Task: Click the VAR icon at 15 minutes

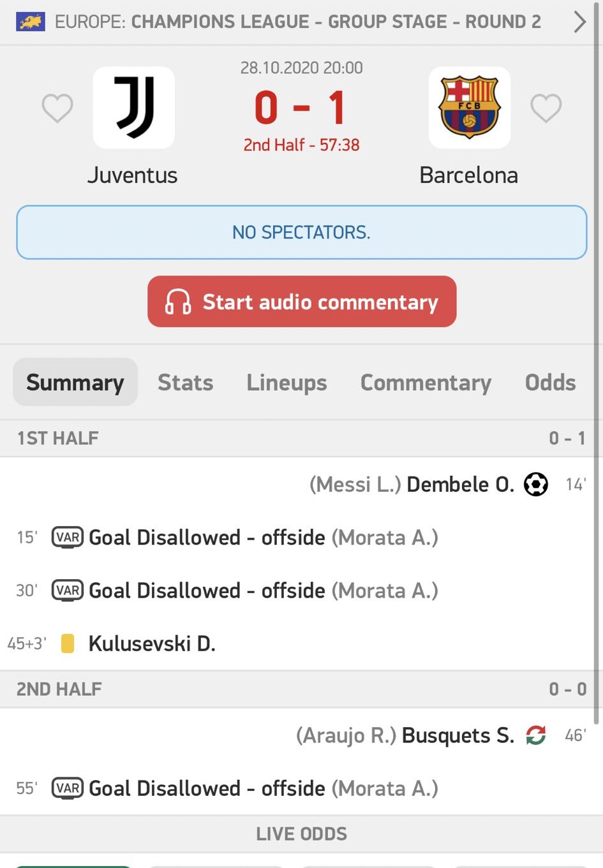Action: (x=67, y=538)
